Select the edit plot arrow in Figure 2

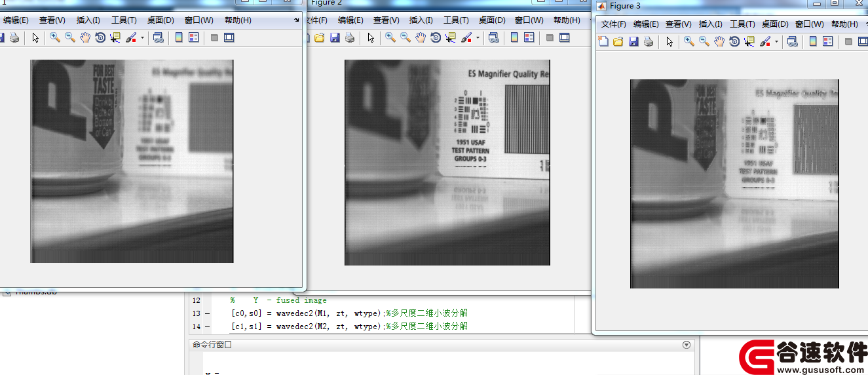pyautogui.click(x=371, y=38)
